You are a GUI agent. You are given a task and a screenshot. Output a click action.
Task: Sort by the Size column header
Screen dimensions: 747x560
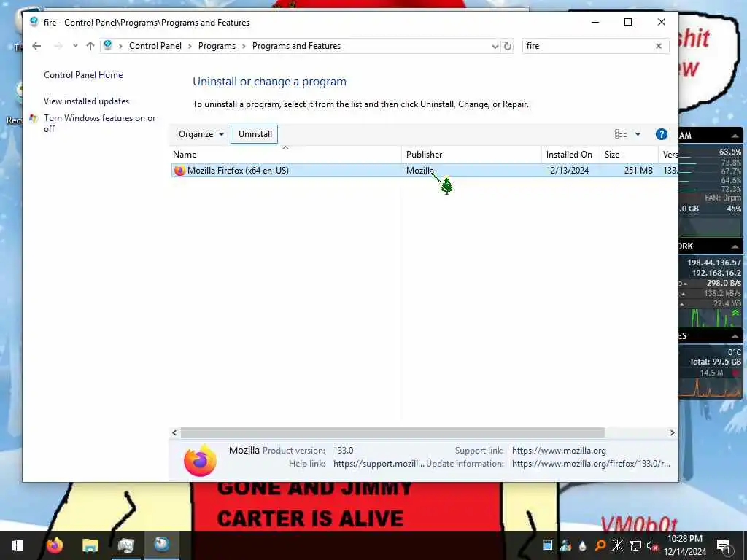628,155
